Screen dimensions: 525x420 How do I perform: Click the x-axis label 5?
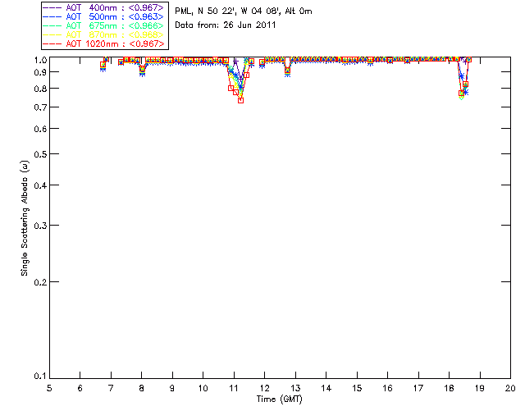(49, 389)
